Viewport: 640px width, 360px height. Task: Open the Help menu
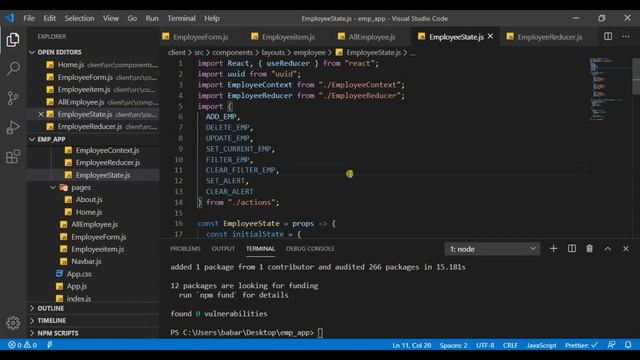(212, 18)
